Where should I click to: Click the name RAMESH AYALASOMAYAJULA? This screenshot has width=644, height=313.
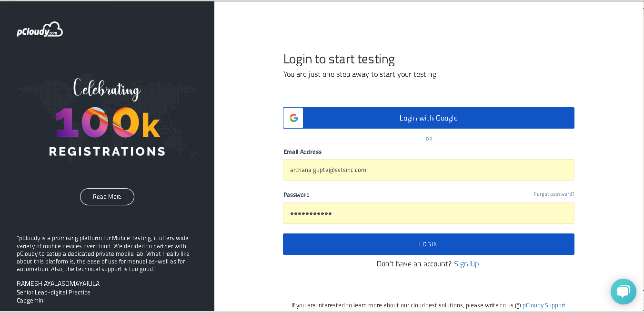click(x=58, y=283)
